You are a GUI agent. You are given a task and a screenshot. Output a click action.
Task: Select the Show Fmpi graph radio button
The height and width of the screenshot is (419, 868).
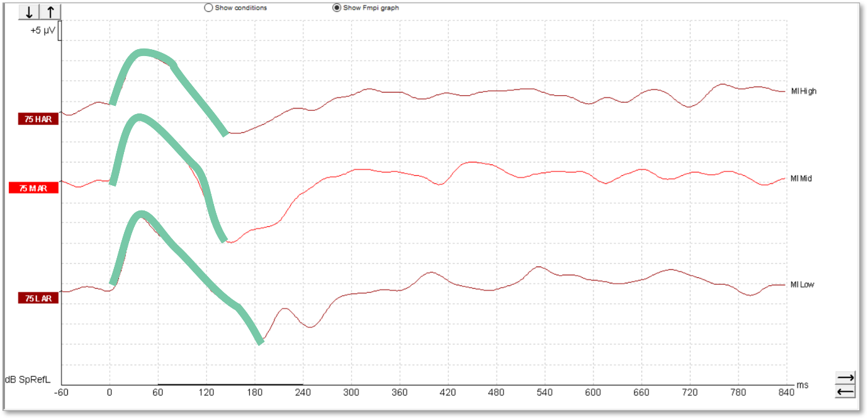coord(337,8)
